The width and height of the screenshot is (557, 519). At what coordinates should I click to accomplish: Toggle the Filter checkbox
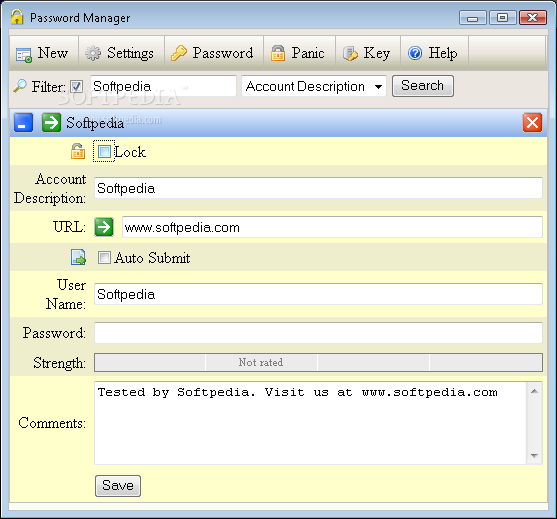(x=76, y=86)
